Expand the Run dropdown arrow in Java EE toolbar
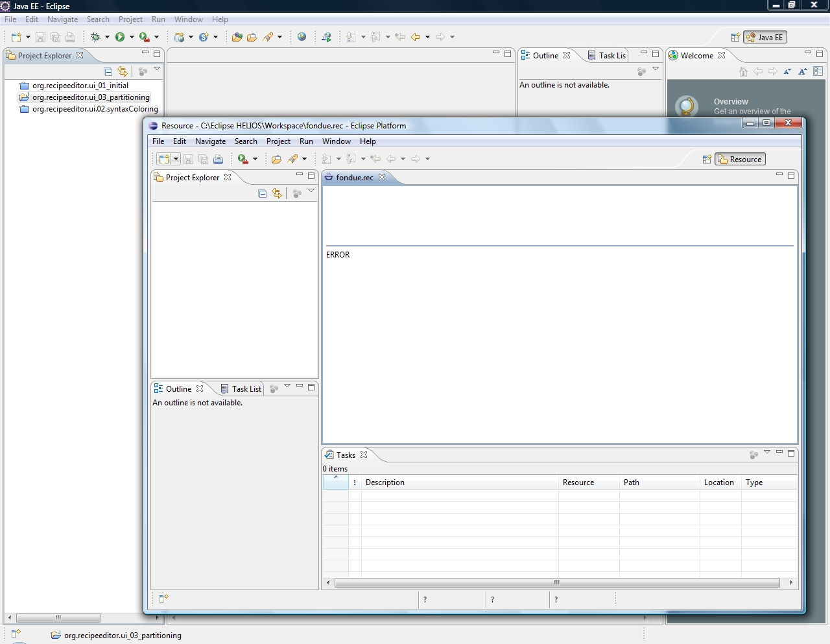 pos(132,37)
